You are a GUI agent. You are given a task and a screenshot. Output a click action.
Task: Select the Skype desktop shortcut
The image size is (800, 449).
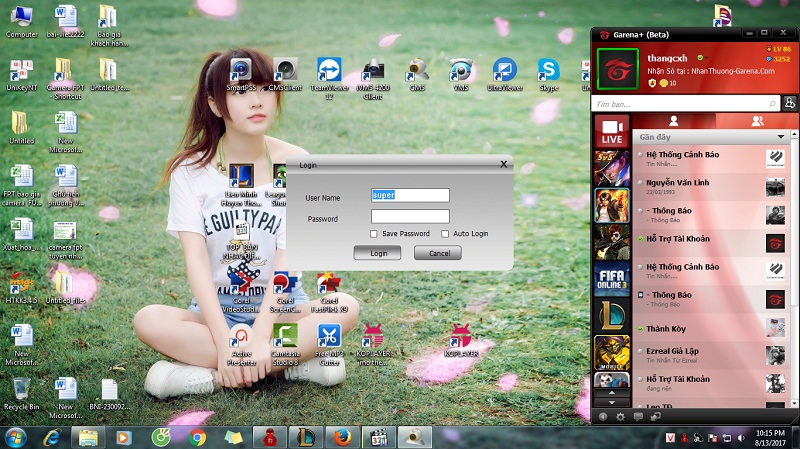[x=548, y=70]
